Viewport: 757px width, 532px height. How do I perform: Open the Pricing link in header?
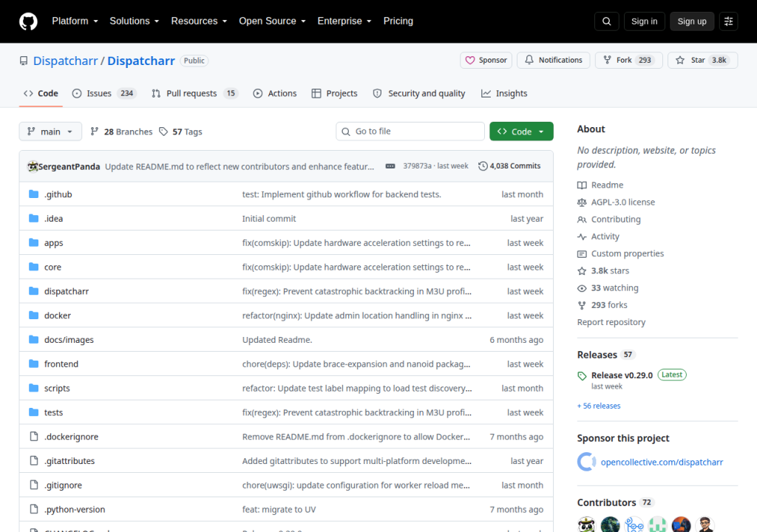pos(398,21)
